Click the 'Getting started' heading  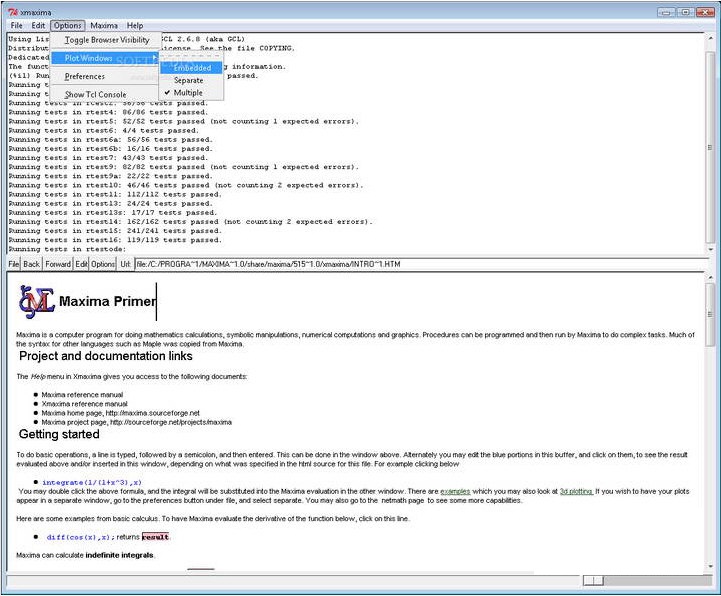click(x=59, y=434)
